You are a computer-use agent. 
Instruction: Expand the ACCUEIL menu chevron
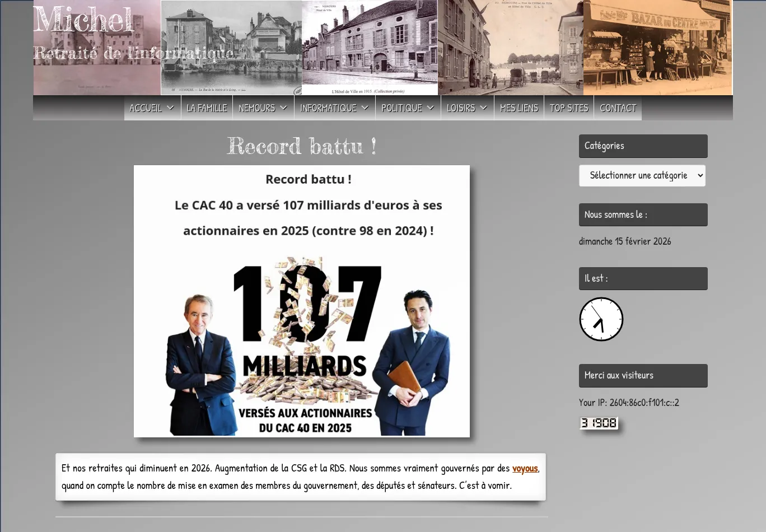170,108
